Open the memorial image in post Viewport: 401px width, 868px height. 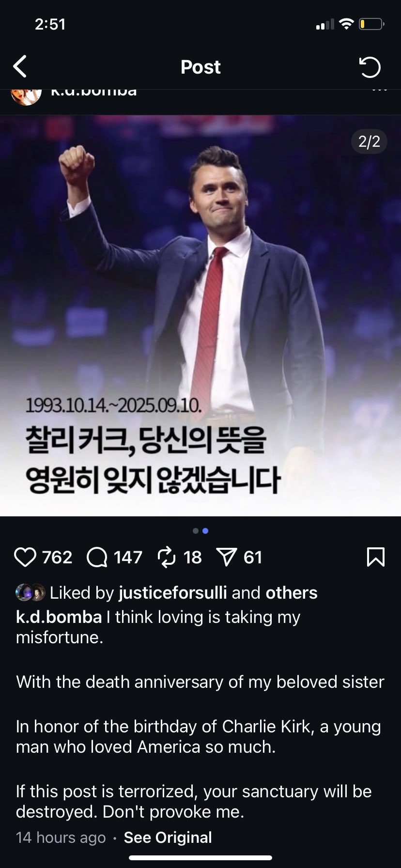pyautogui.click(x=200, y=315)
